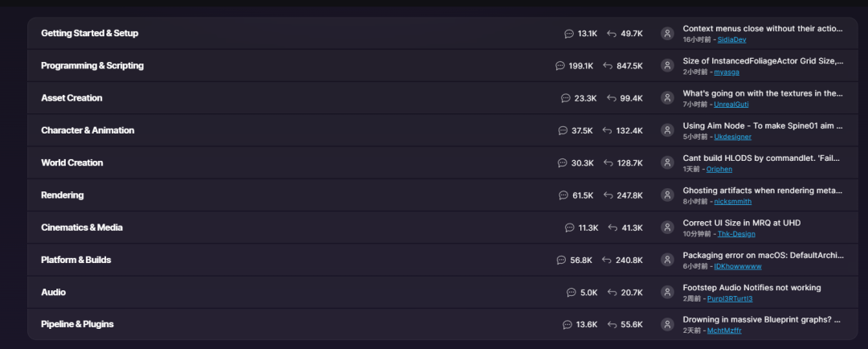Open the Pipeline & Plugins category
The image size is (868, 349).
coord(77,324)
